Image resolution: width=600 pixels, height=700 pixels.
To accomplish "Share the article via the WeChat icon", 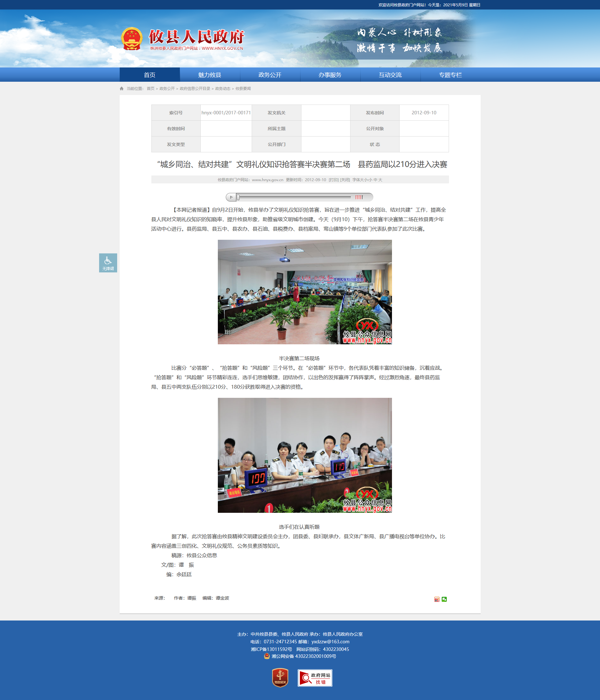I will point(444,599).
